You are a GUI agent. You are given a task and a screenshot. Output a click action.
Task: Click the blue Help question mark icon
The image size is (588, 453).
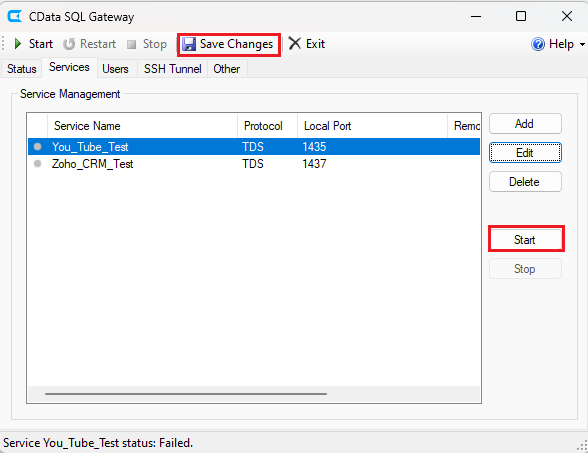coord(538,44)
